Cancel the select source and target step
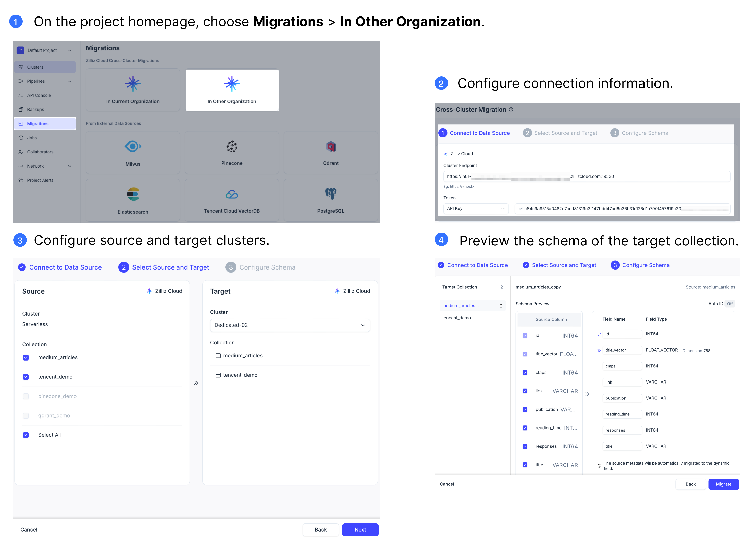Screen dimensions: 754x560 point(29,529)
